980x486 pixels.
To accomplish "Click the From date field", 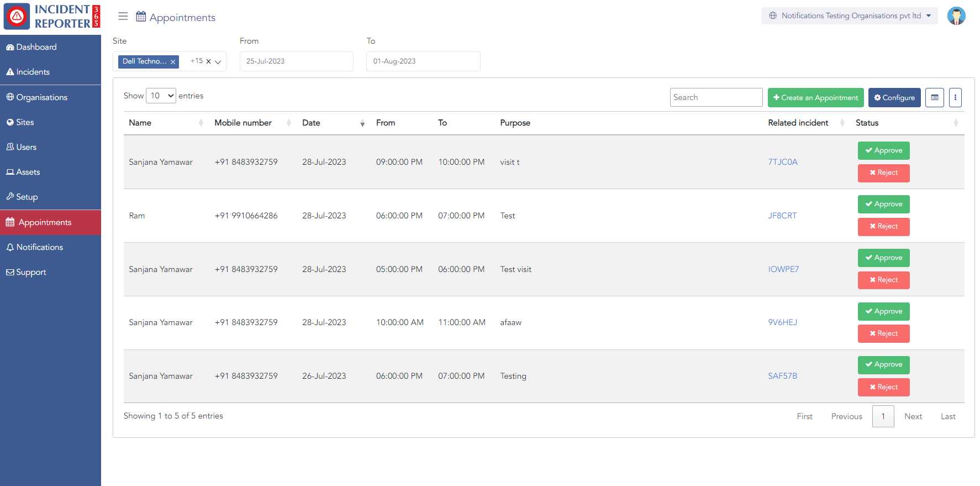I will coord(296,61).
